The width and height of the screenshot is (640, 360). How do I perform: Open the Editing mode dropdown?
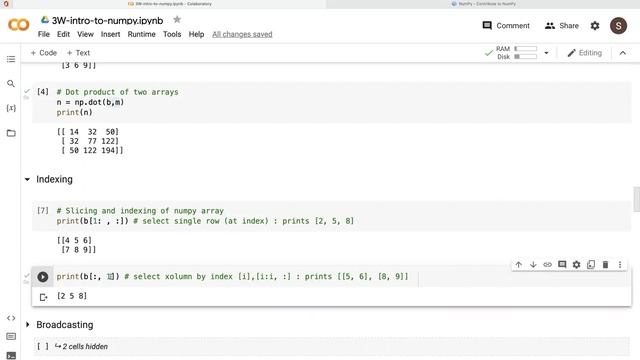(584, 53)
